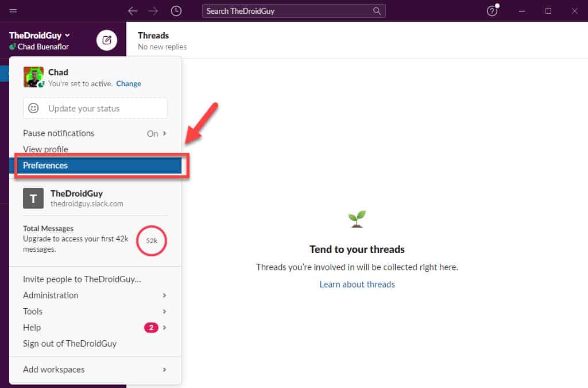Screen dimensions: 588x388
Task: Expand the Administration submenu arrow
Action: tap(164, 295)
